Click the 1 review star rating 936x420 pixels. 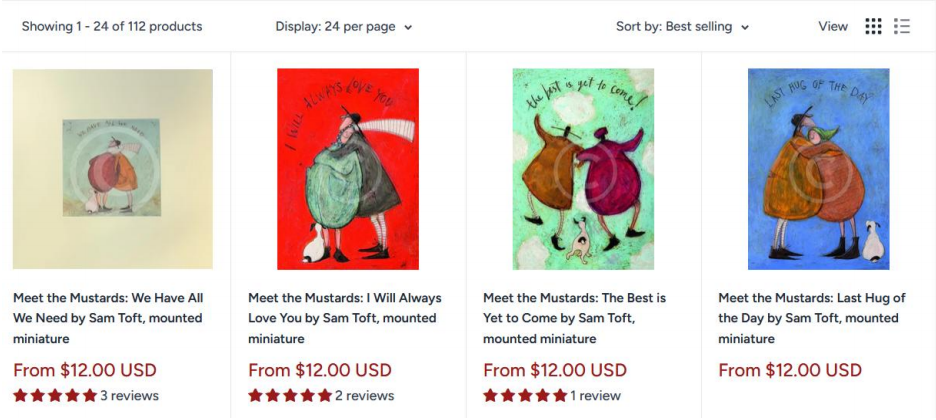point(525,396)
